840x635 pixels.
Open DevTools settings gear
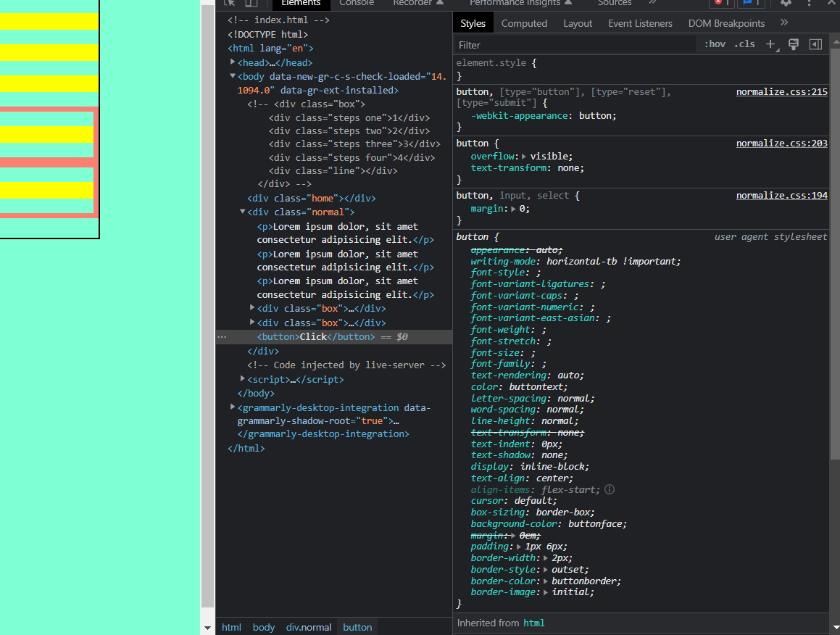[x=786, y=3]
